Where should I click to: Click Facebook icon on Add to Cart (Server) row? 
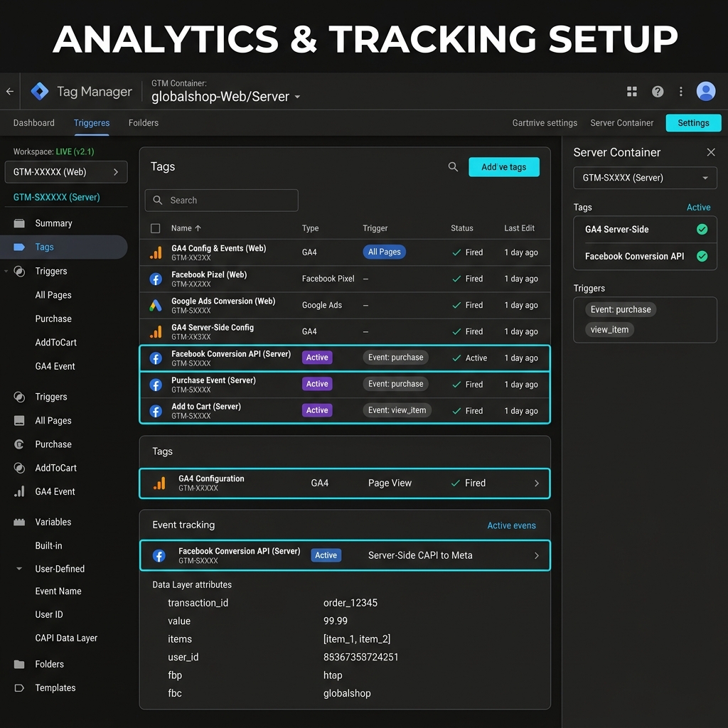156,412
